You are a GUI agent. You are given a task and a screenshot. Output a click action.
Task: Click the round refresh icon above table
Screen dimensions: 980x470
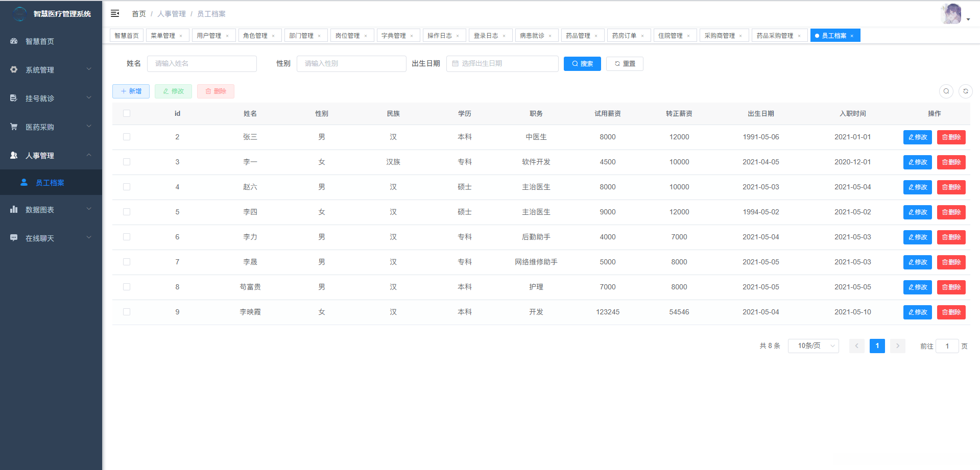pyautogui.click(x=965, y=91)
